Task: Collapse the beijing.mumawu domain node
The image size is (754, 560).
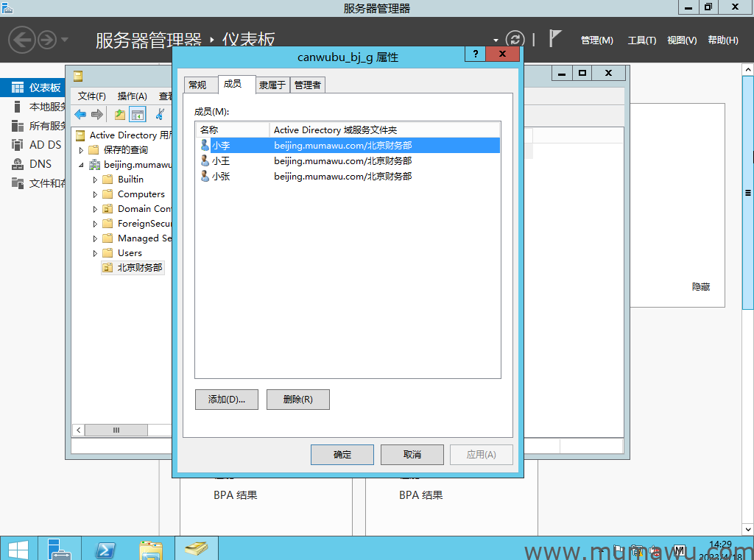Action: pos(82,165)
